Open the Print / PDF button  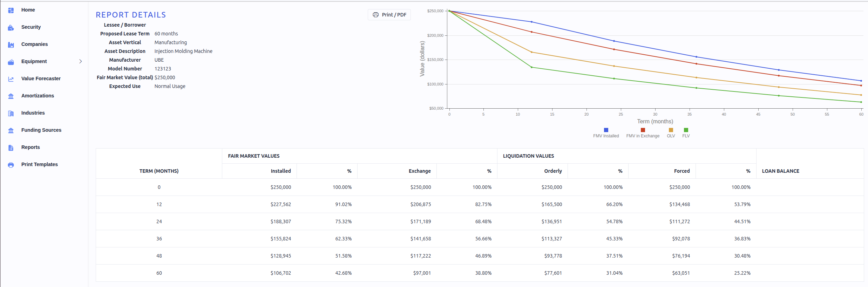389,15
